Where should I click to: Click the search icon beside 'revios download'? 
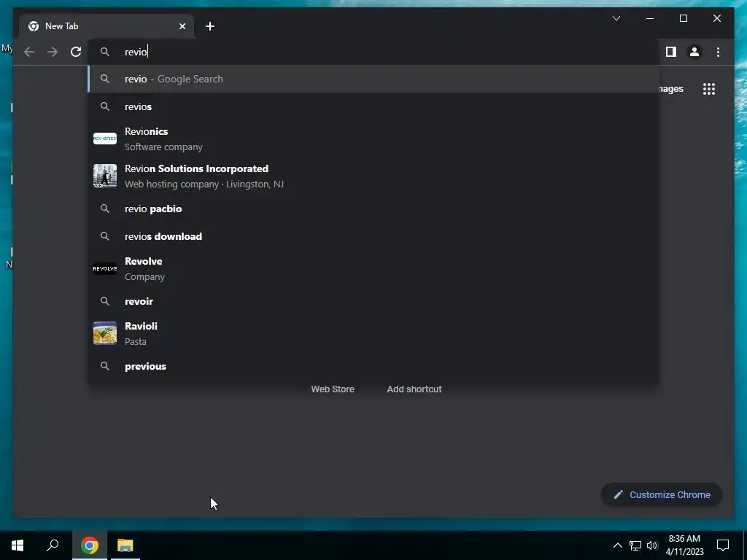pyautogui.click(x=105, y=237)
